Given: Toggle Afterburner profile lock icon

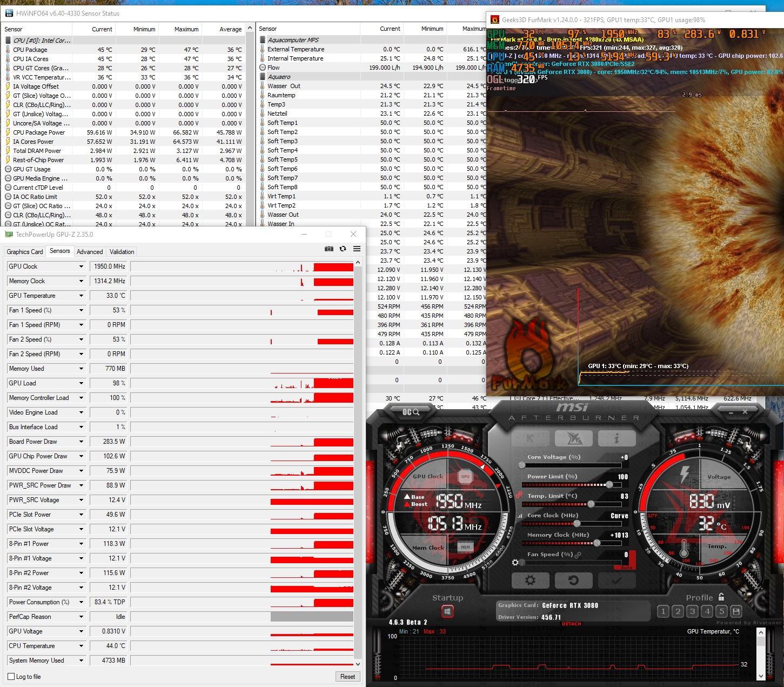Looking at the screenshot, I should (x=721, y=597).
